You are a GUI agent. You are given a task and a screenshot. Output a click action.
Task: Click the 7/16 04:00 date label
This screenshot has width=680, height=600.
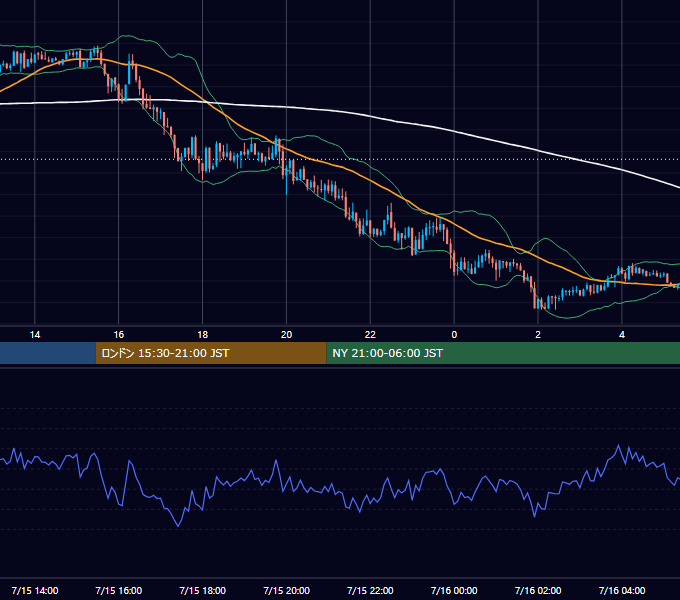622,590
